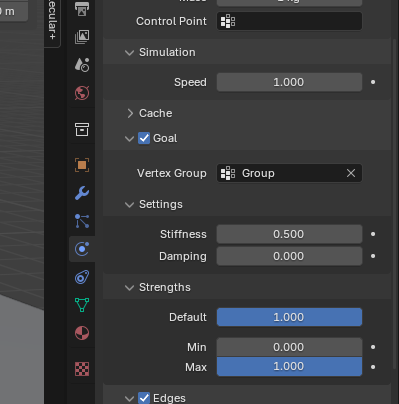Open the Collection properties tab
399x404 pixels.
82,129
